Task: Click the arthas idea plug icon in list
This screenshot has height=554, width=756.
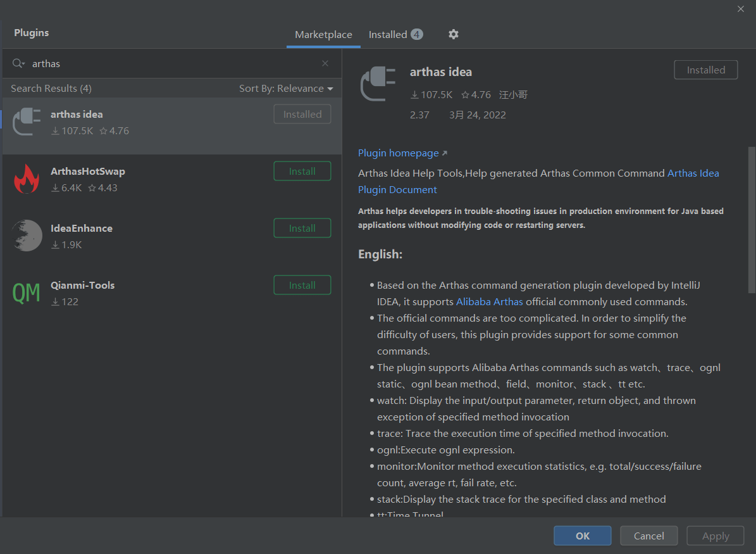Action: coord(27,122)
